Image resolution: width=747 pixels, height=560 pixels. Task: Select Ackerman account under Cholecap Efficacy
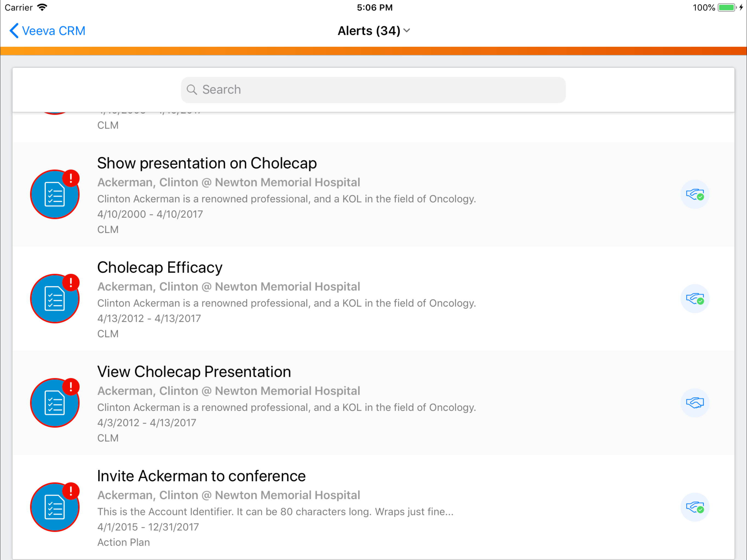pos(229,286)
